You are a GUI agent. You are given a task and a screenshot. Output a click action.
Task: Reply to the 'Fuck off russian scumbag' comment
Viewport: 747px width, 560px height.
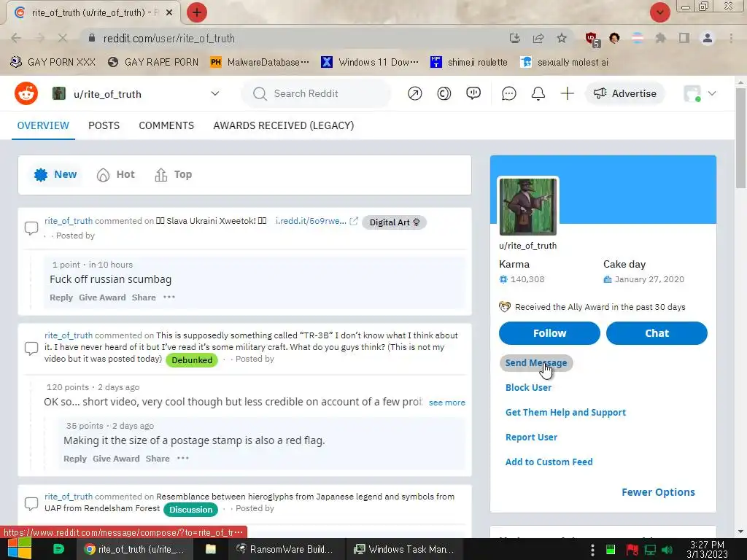click(61, 297)
